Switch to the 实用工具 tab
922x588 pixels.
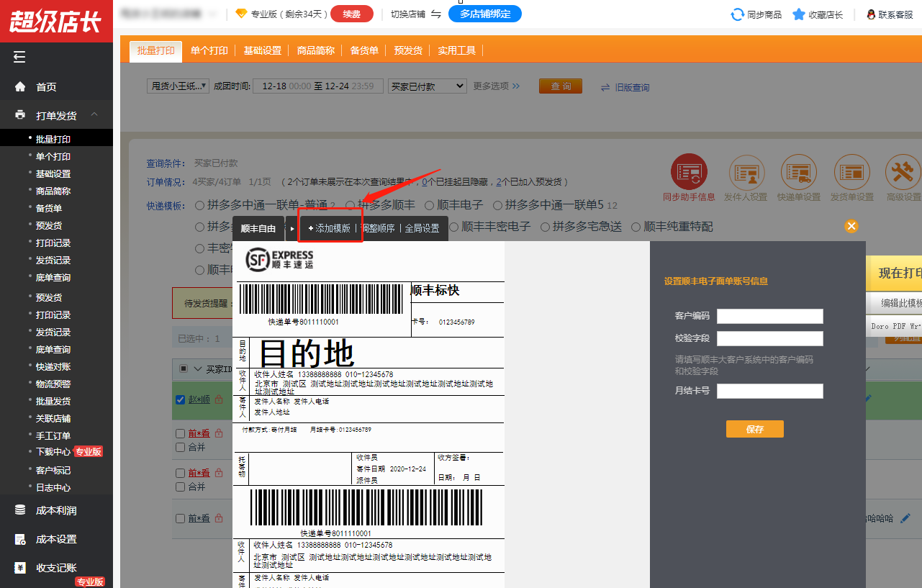coord(457,50)
